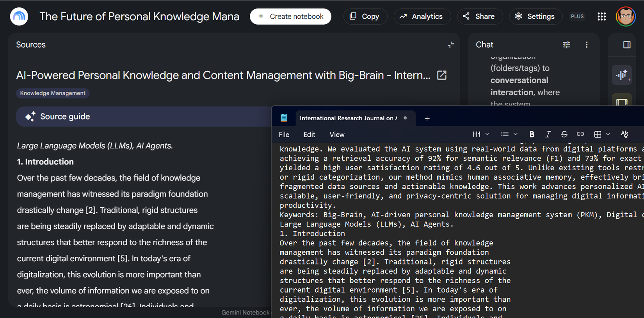Click the source title heading text
Screen dimensions: 644x318
click(223, 75)
